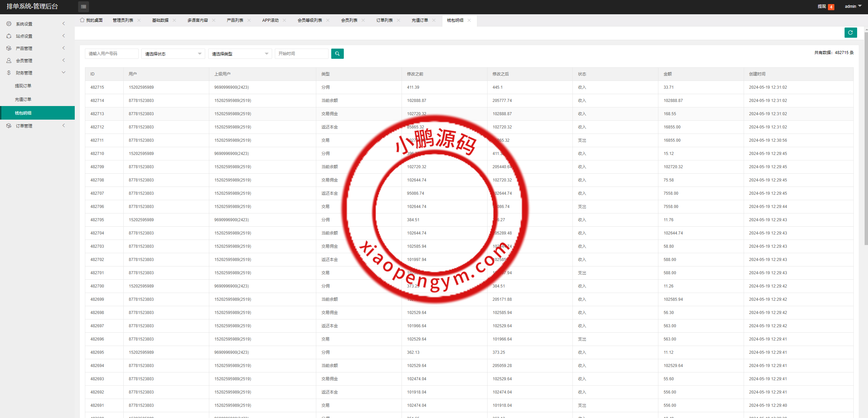The image size is (868, 418).
Task: Close the 会员列表 tab
Action: coord(363,20)
